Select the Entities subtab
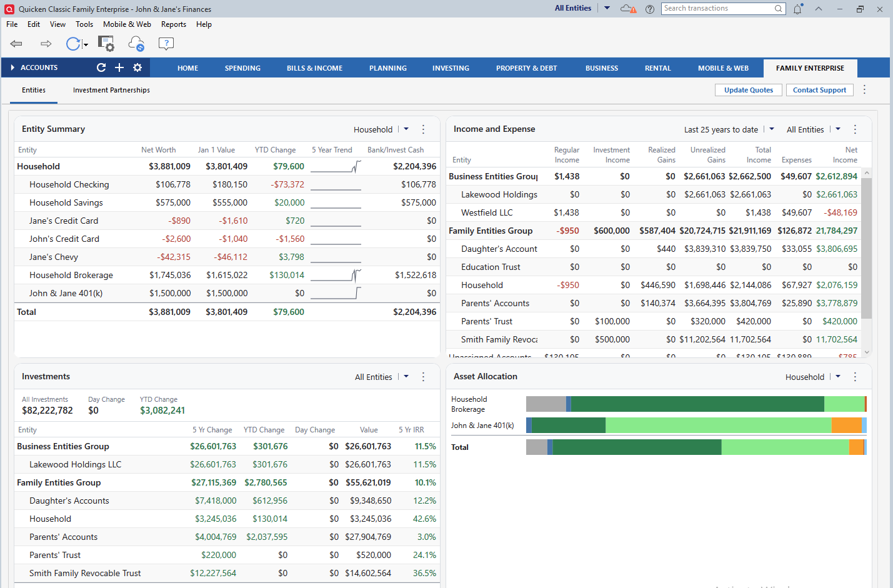 coord(34,90)
